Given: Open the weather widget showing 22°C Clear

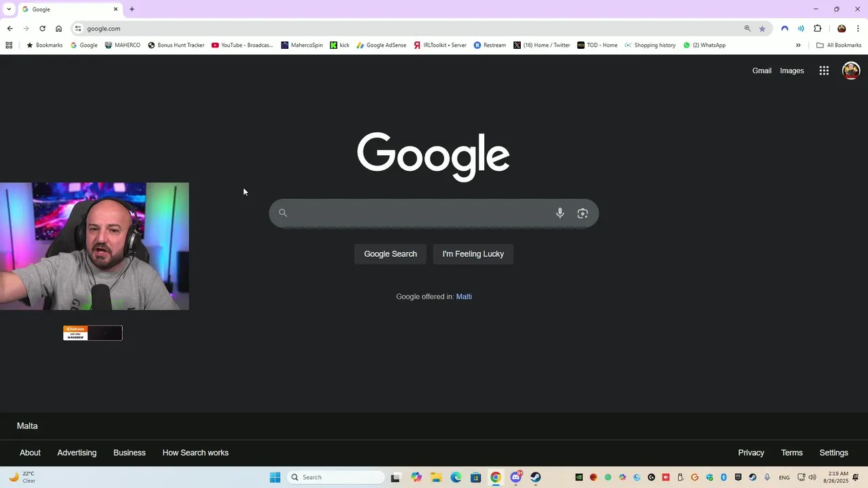Looking at the screenshot, I should coord(22,477).
